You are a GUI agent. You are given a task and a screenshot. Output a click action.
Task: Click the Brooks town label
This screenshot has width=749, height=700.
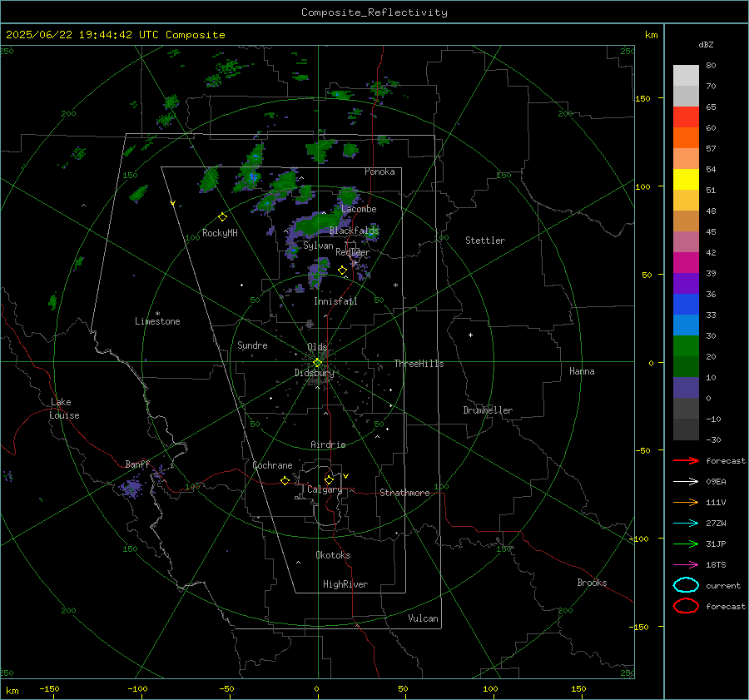tap(592, 583)
